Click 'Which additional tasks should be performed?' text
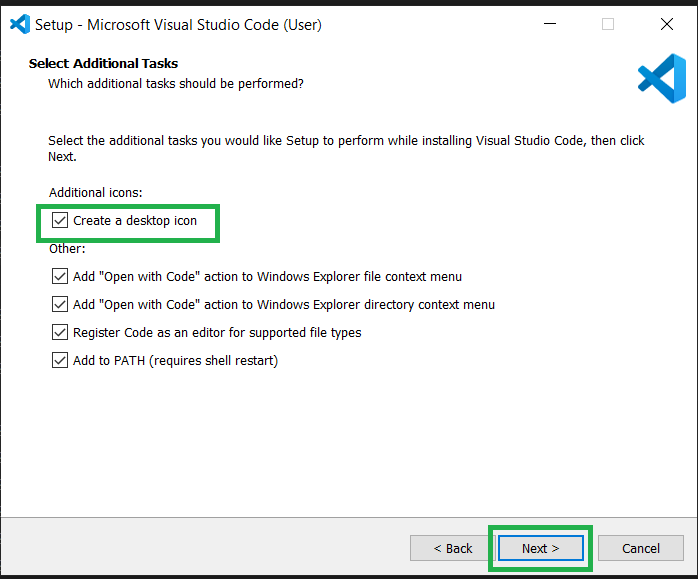 click(176, 84)
